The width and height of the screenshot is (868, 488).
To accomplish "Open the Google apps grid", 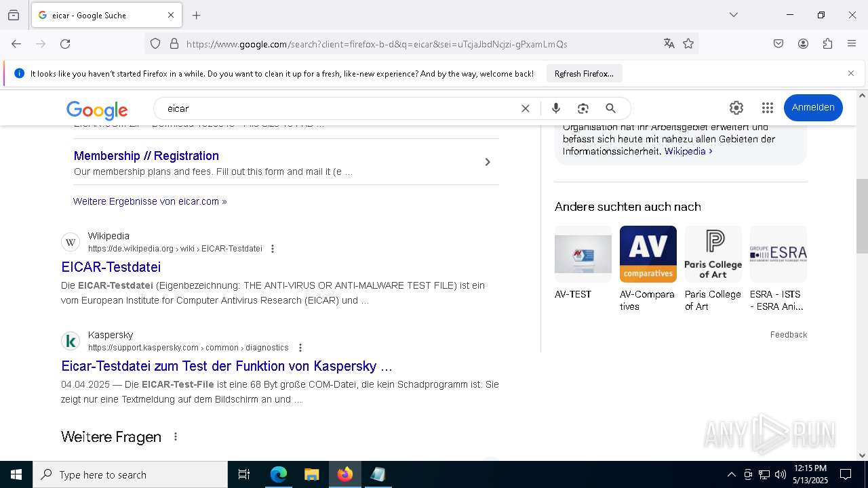I will pos(768,108).
